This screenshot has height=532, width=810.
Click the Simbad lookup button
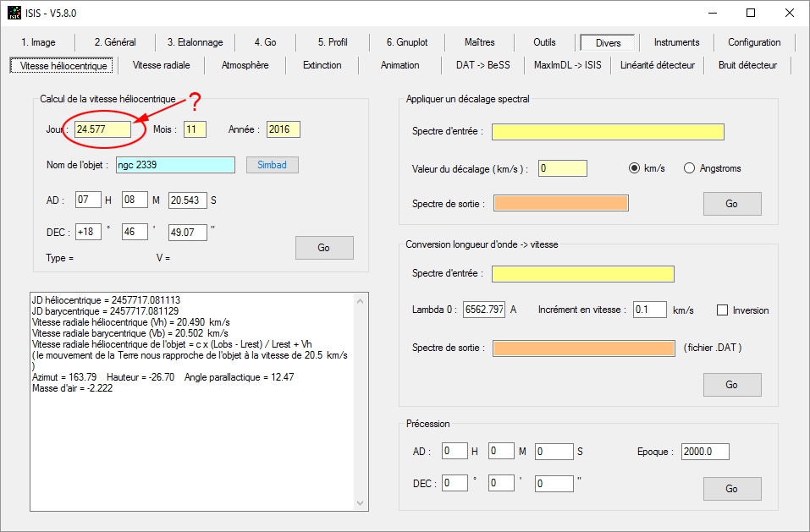(x=273, y=165)
